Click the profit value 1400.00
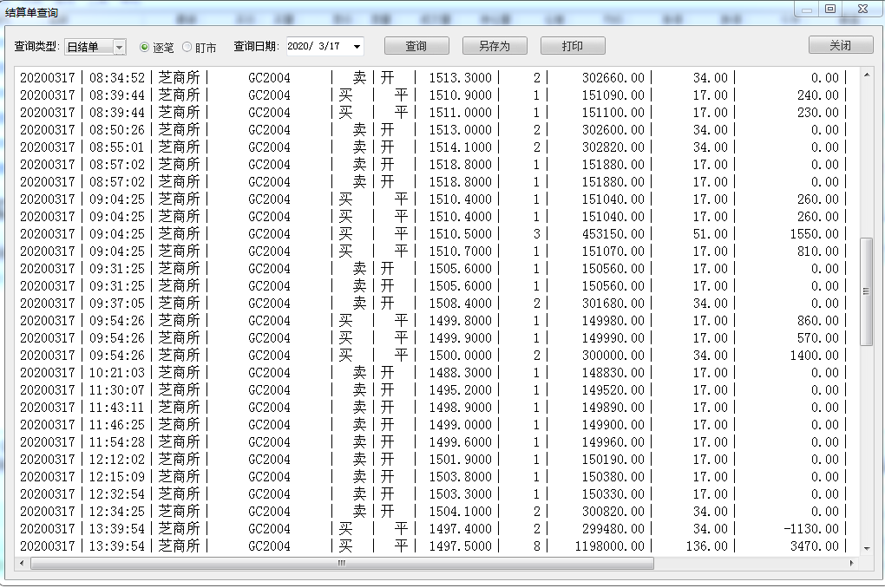Screen dimensions: 885x588 pos(815,355)
